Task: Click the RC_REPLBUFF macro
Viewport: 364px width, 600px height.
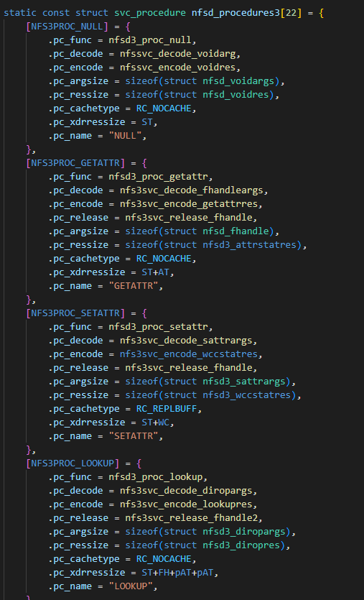Action: tap(167, 409)
